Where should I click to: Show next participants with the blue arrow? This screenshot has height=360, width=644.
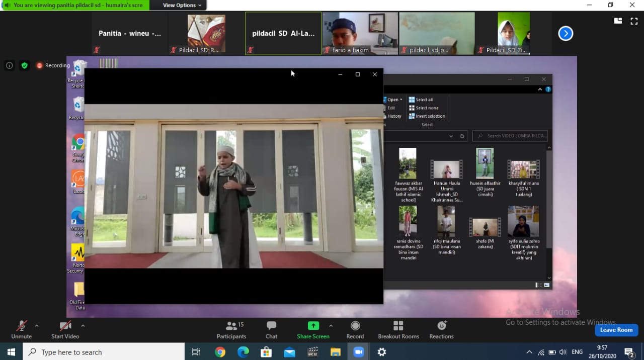coord(566,33)
